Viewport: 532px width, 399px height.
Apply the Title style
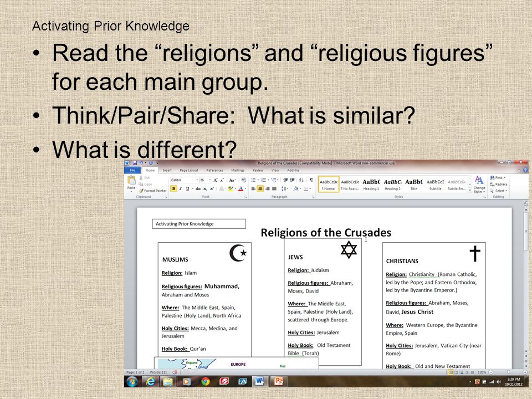click(413, 185)
